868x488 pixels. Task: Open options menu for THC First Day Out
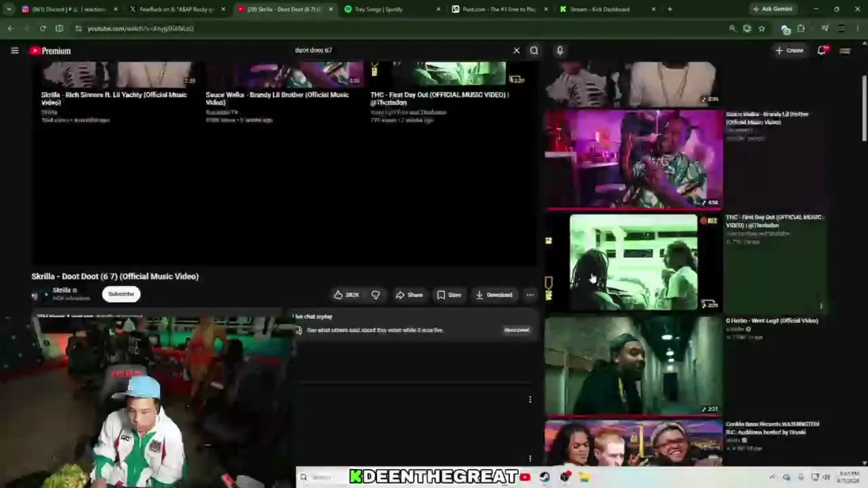tap(821, 306)
